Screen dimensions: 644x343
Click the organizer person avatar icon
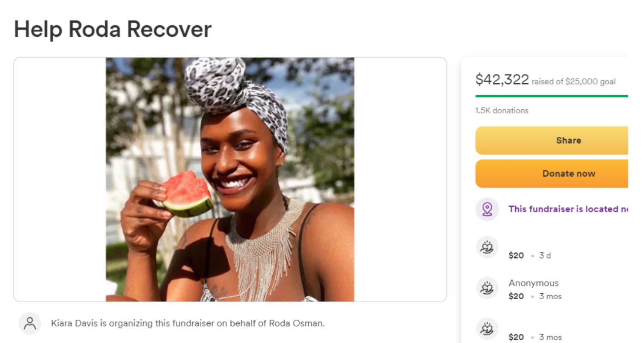click(x=30, y=323)
